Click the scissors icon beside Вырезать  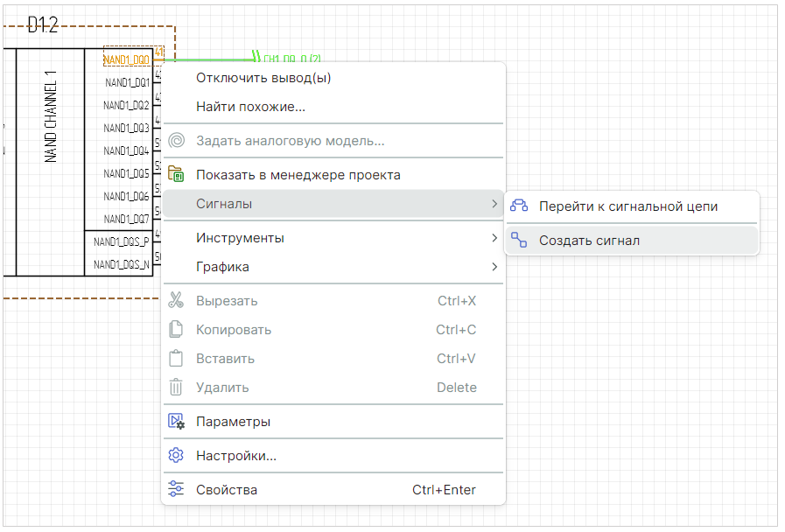coord(176,300)
